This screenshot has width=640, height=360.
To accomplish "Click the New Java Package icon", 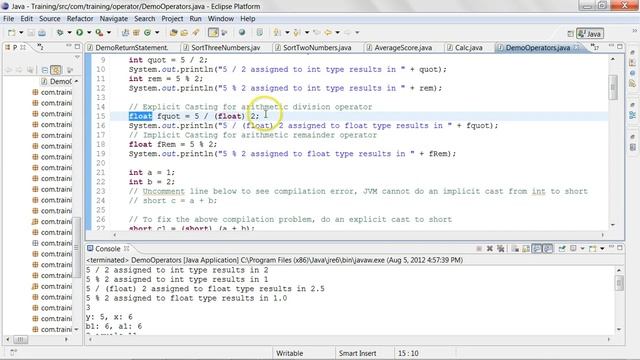I will pos(136,33).
